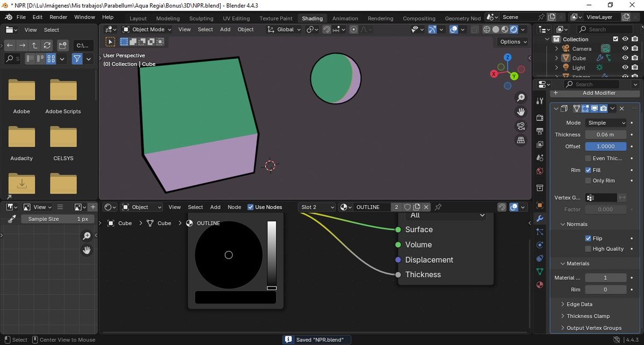Screen dimensions: 644x345
Task: Expand the Edge Data panel
Action: point(579,304)
